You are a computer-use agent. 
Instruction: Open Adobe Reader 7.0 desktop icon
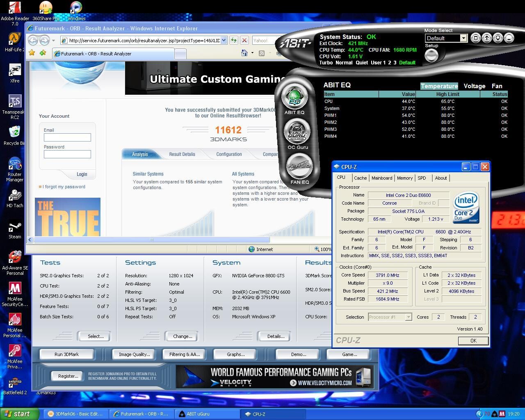point(15,8)
